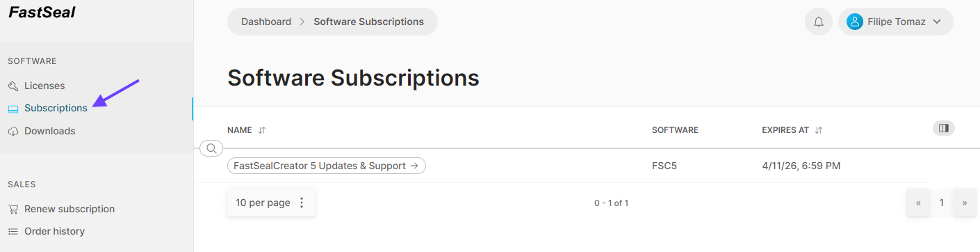980x252 pixels.
Task: Click the search magnifier icon
Action: (x=211, y=148)
